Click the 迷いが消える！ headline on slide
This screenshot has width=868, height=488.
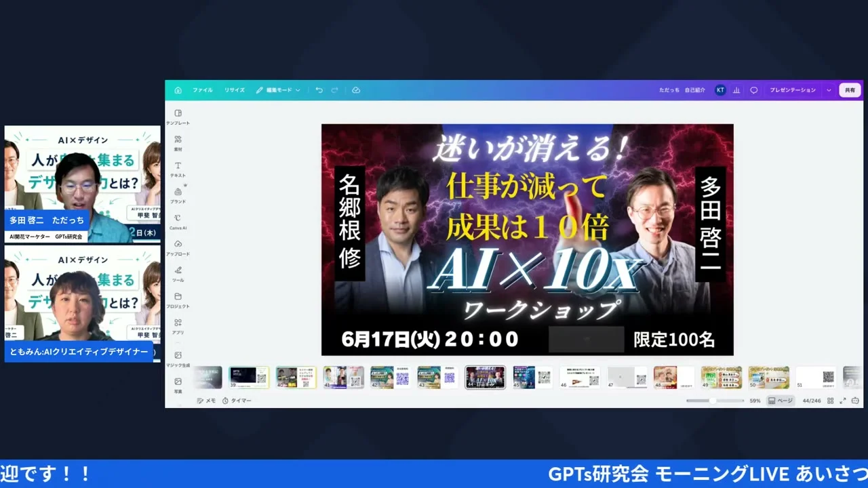click(532, 148)
